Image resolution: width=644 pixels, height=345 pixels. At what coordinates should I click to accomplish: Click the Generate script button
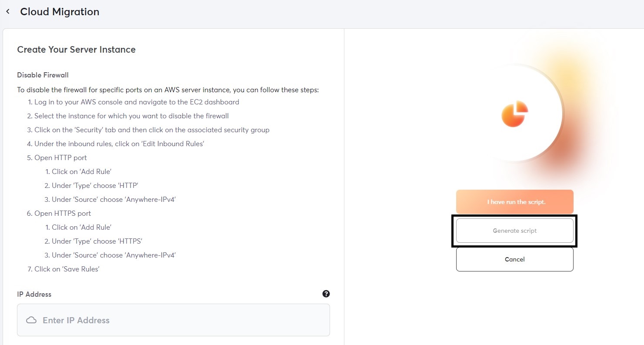click(514, 231)
